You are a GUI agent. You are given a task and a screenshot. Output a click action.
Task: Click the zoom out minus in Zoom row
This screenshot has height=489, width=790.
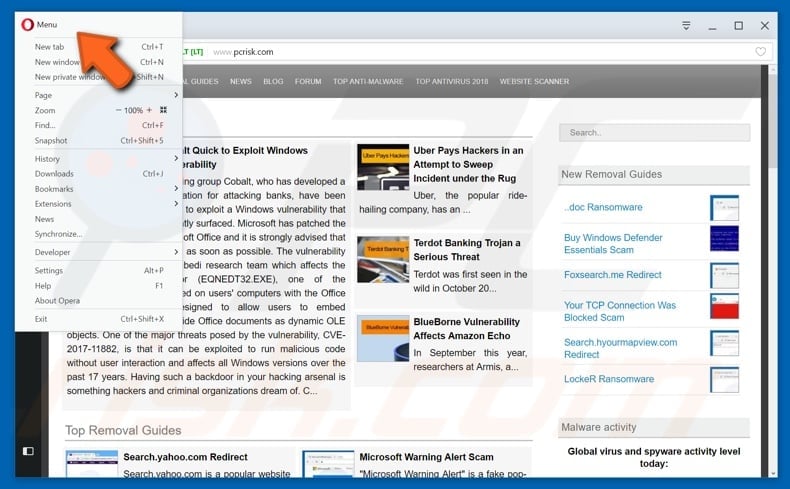118,110
